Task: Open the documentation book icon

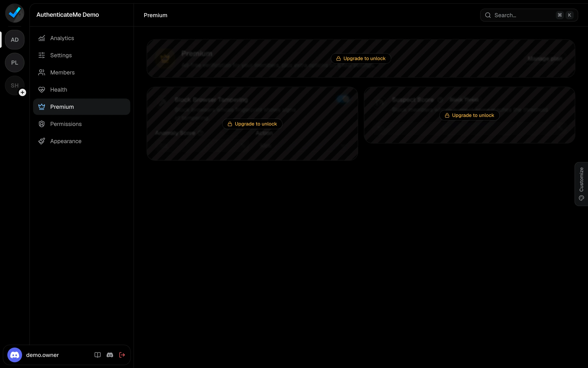Action: pos(97,355)
